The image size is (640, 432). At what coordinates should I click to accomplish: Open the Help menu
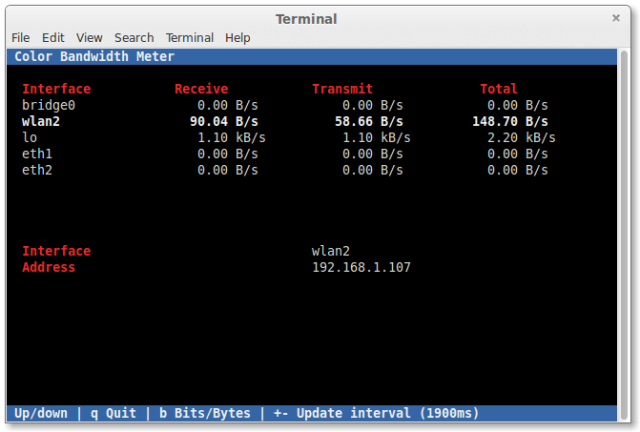click(238, 38)
